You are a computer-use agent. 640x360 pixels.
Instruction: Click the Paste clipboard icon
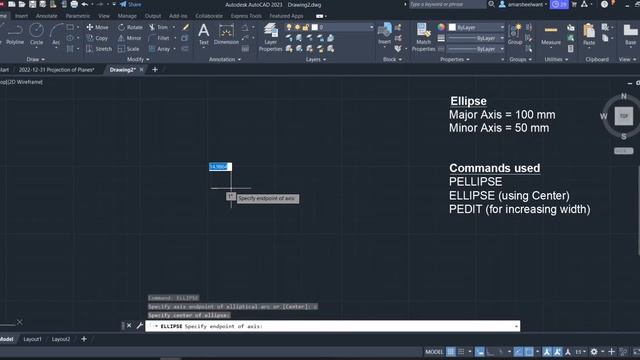589,35
